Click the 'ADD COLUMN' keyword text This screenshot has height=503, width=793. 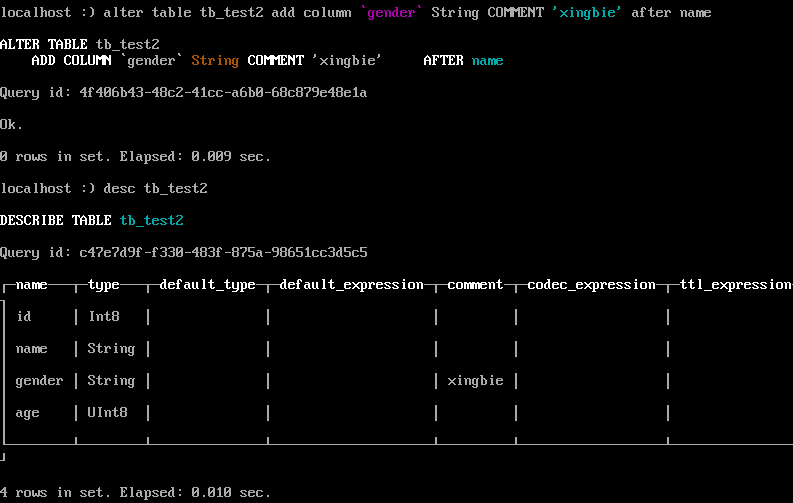click(x=71, y=61)
